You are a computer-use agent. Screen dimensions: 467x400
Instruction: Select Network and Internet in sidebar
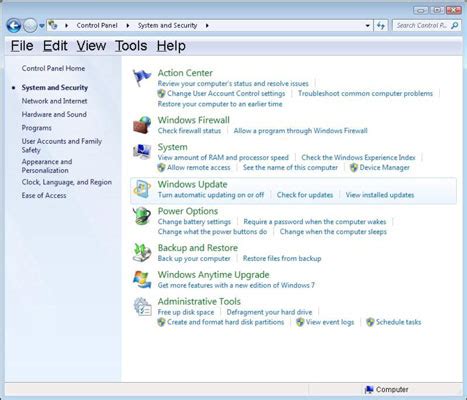[54, 101]
